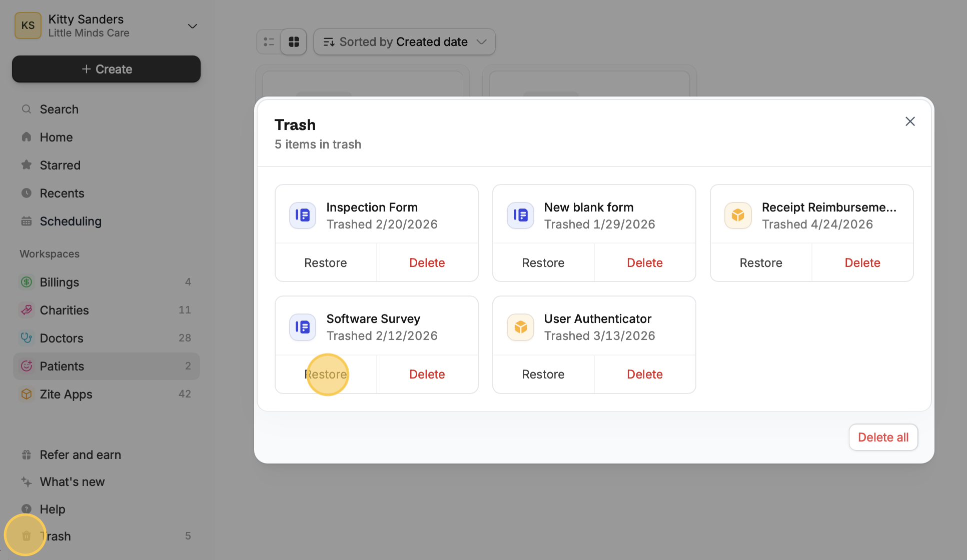The image size is (967, 560).
Task: Click the Scheduling calendar icon
Action: pyautogui.click(x=27, y=221)
